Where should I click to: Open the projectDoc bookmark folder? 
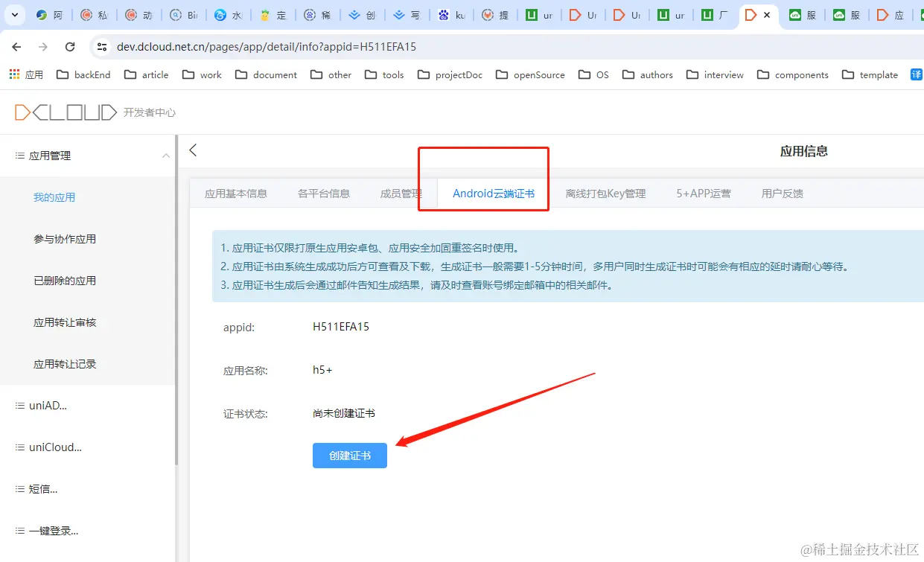coord(450,74)
